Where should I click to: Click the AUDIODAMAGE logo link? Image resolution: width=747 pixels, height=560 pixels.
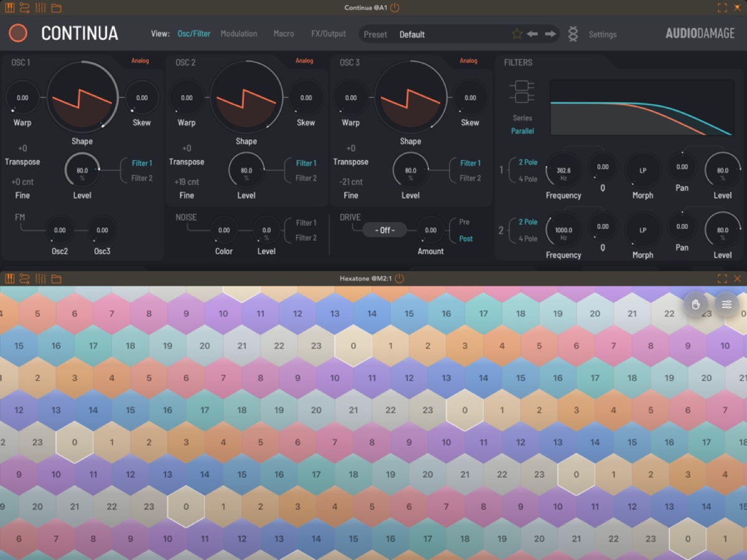pos(700,34)
